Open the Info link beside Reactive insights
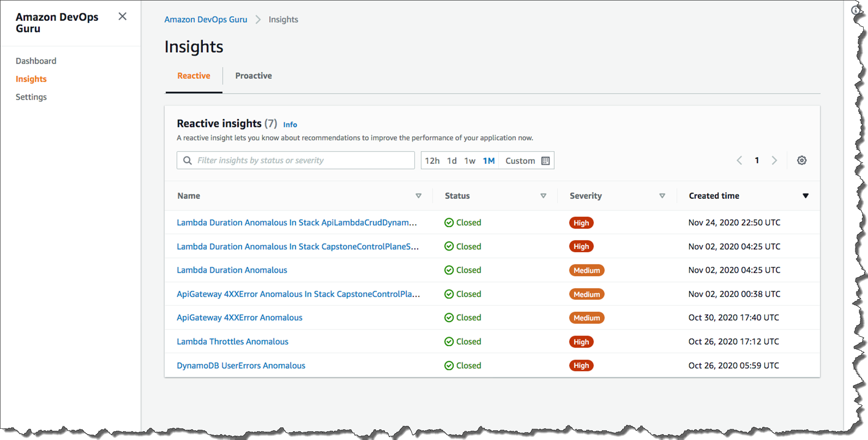 tap(290, 124)
